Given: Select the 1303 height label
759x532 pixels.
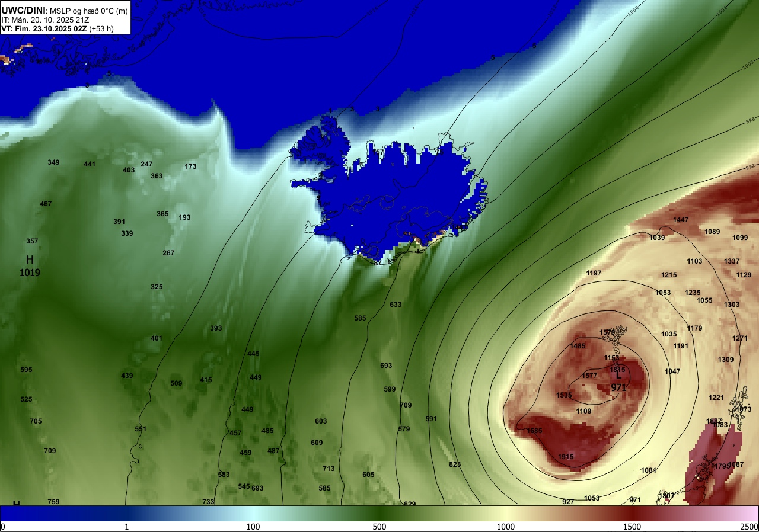Looking at the screenshot, I should [x=732, y=305].
